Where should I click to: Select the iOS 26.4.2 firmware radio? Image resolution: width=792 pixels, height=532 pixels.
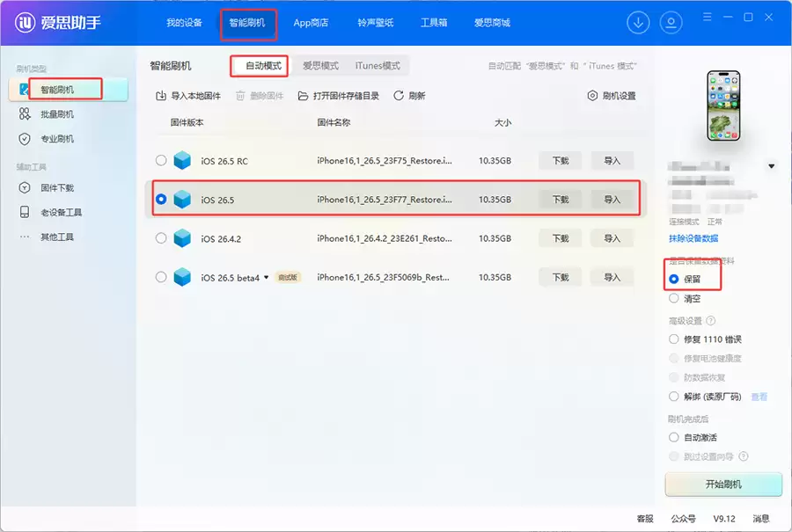pyautogui.click(x=161, y=238)
